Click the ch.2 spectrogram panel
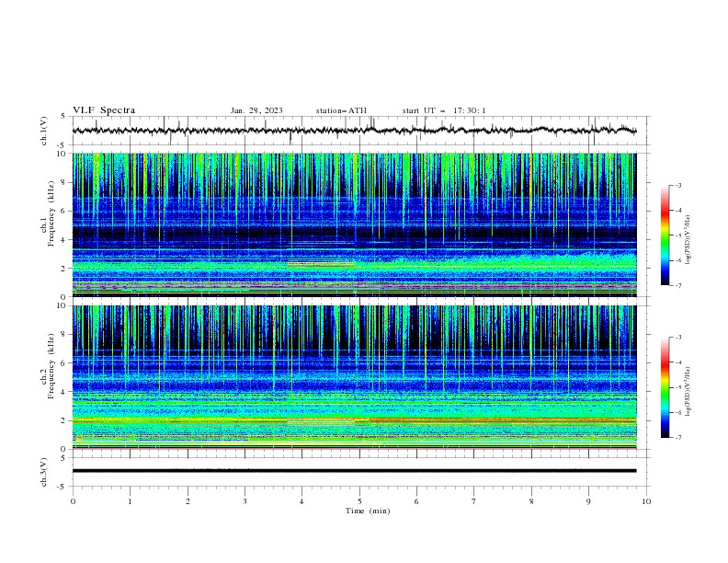 354,377
